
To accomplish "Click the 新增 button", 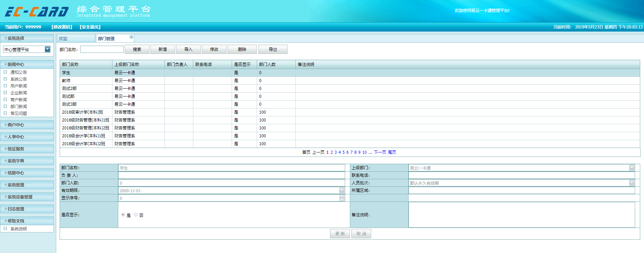I will pyautogui.click(x=163, y=49).
